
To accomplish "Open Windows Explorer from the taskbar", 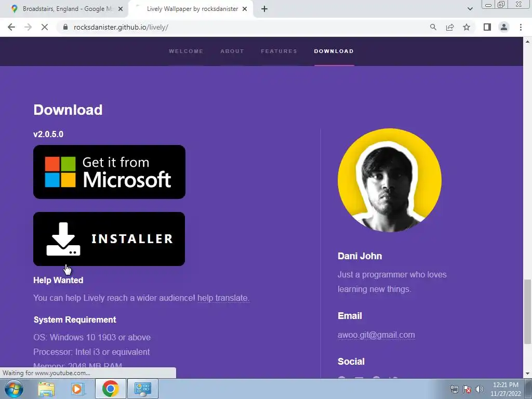I will [x=46, y=389].
